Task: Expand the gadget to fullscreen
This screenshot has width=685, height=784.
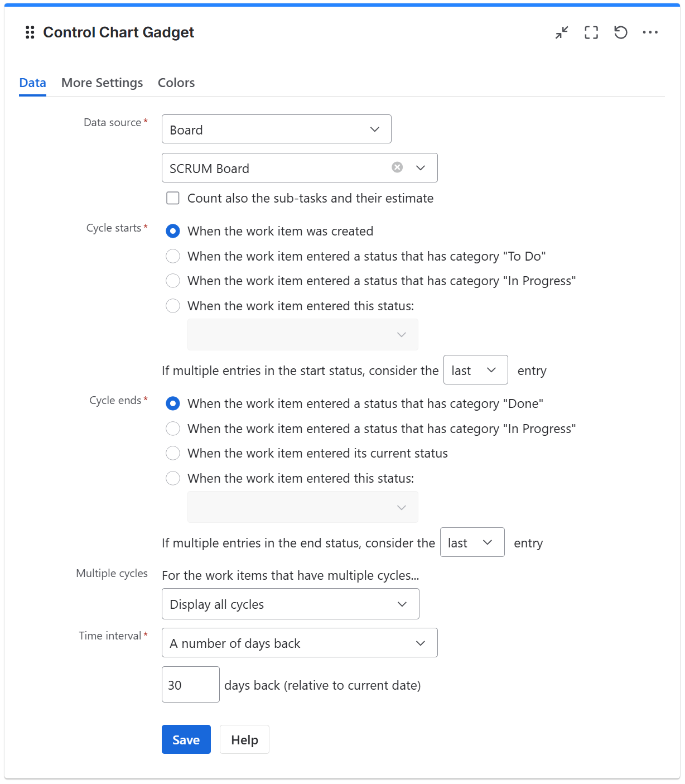Action: [x=591, y=32]
